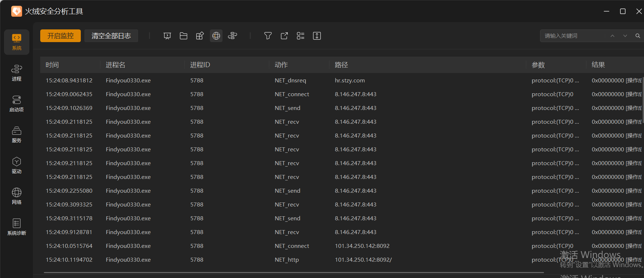Sort by the 结果 column header
Image resolution: width=644 pixels, height=278 pixels.
tap(615, 65)
